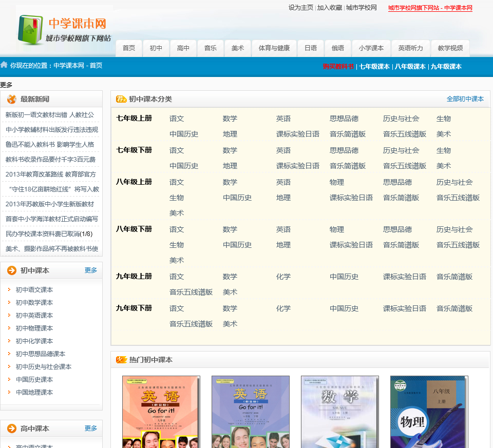This screenshot has height=448, width=493.
Task: Click the globe icon beside 最新新闻
Action: tap(12, 99)
